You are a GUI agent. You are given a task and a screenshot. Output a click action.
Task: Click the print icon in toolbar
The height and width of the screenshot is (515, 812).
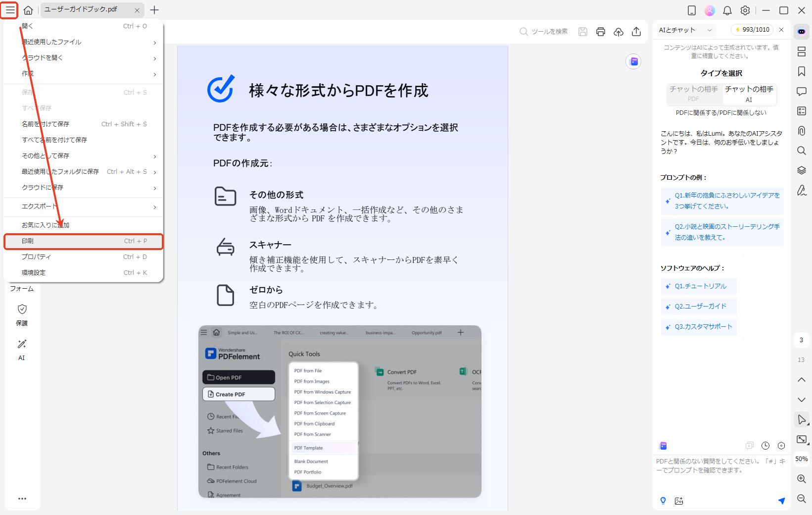click(600, 31)
